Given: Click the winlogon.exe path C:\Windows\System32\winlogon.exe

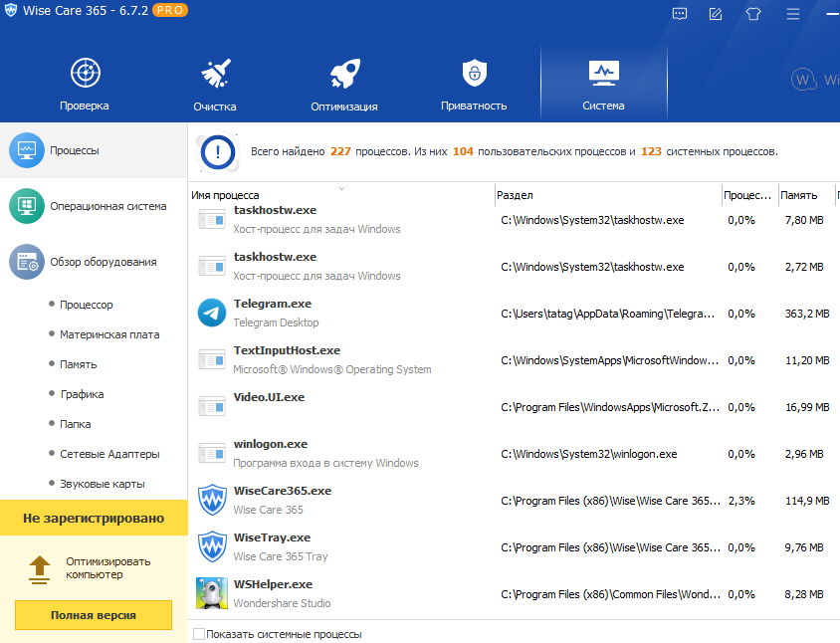Looking at the screenshot, I should [589, 455].
